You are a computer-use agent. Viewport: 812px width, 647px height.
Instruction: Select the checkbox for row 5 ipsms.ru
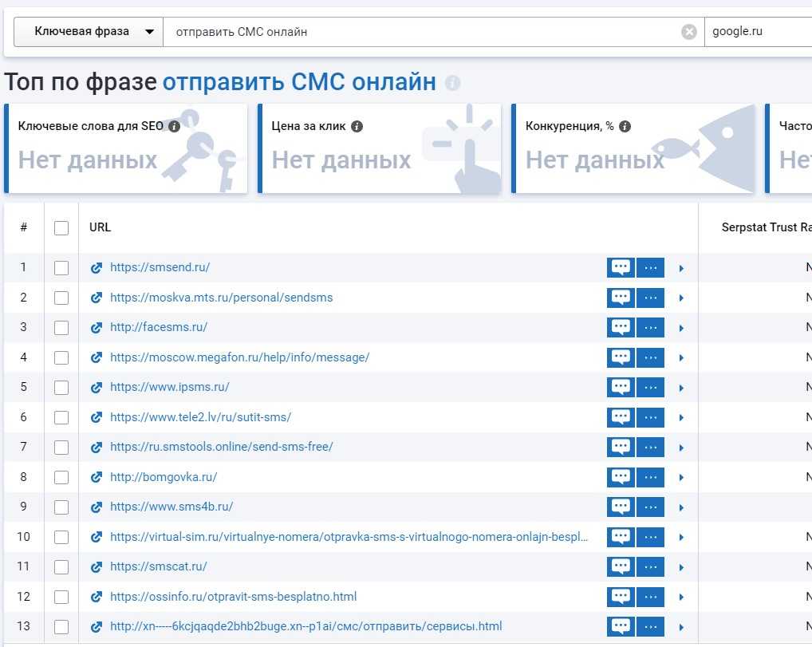[x=61, y=388]
